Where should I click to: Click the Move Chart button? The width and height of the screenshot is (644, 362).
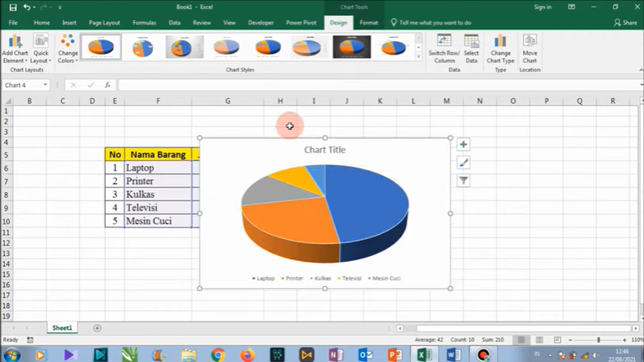pos(530,49)
